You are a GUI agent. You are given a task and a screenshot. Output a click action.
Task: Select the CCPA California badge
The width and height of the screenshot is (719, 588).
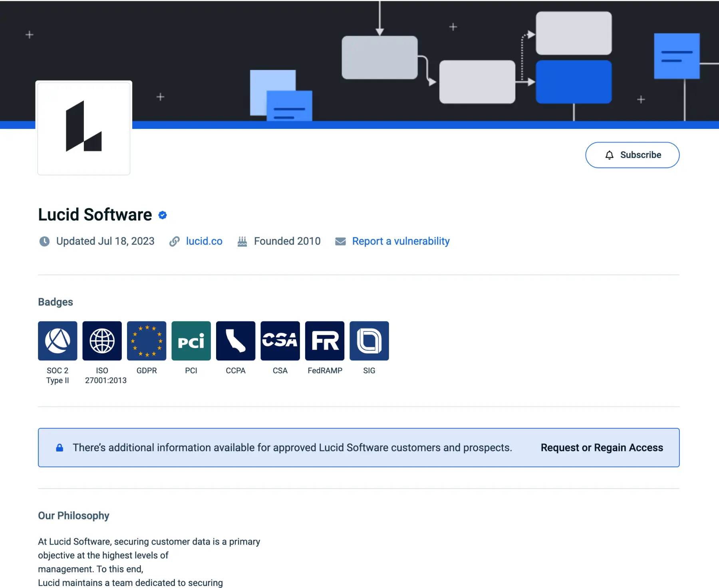coord(236,341)
